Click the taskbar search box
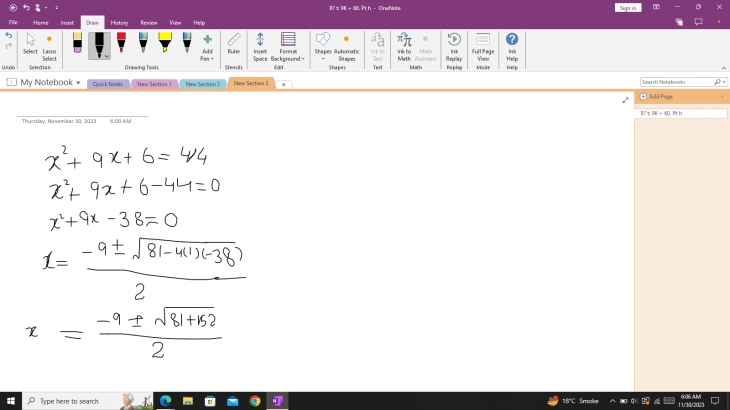 (x=88, y=401)
